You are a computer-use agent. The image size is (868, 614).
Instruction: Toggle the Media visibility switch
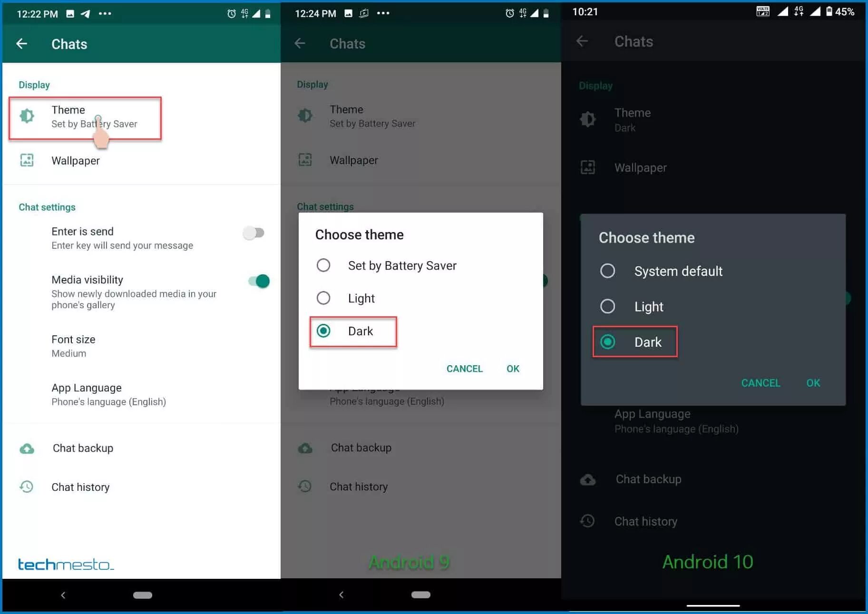[x=259, y=281]
